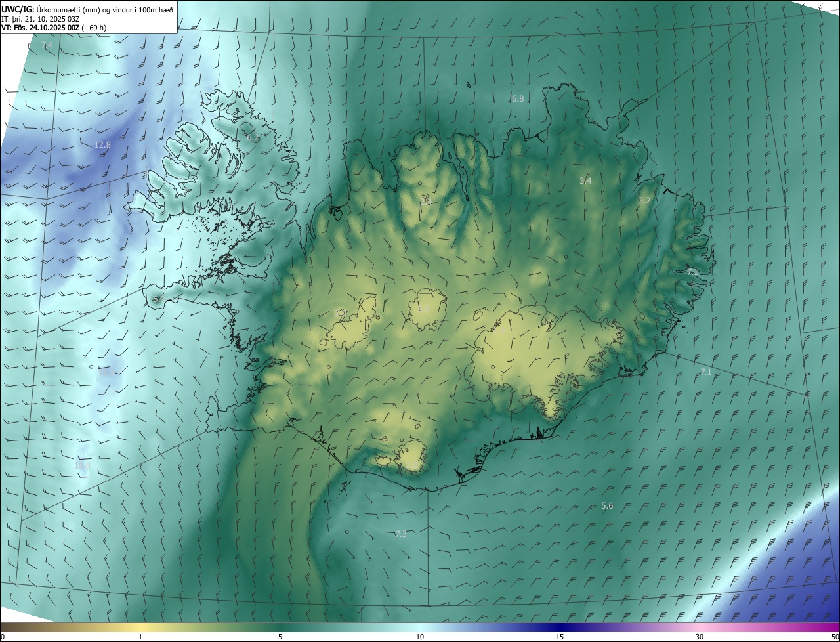Click the 7.3 value south of Iceland
The image size is (840, 642).
click(401, 534)
